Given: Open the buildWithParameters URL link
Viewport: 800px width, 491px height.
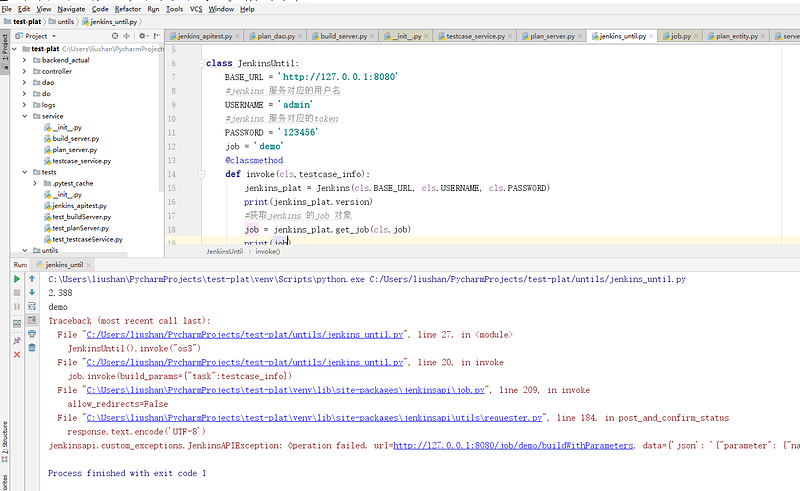Looking at the screenshot, I should (513, 446).
